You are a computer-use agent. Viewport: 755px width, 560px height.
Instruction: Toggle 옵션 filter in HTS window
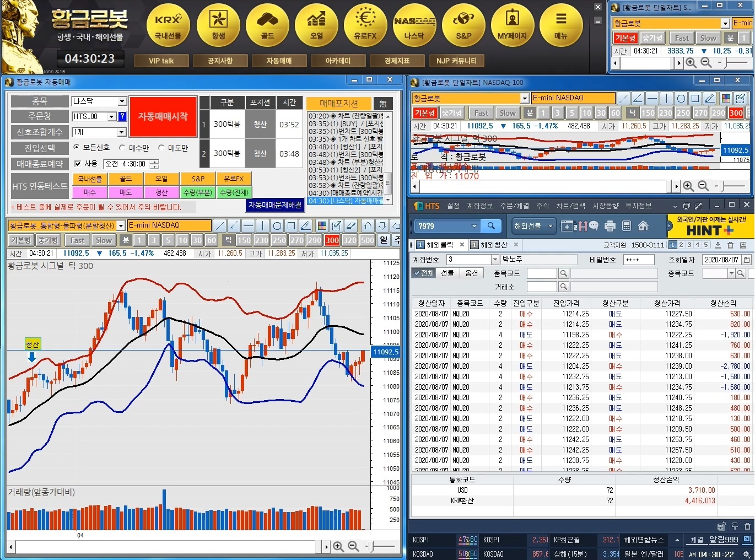(x=471, y=273)
